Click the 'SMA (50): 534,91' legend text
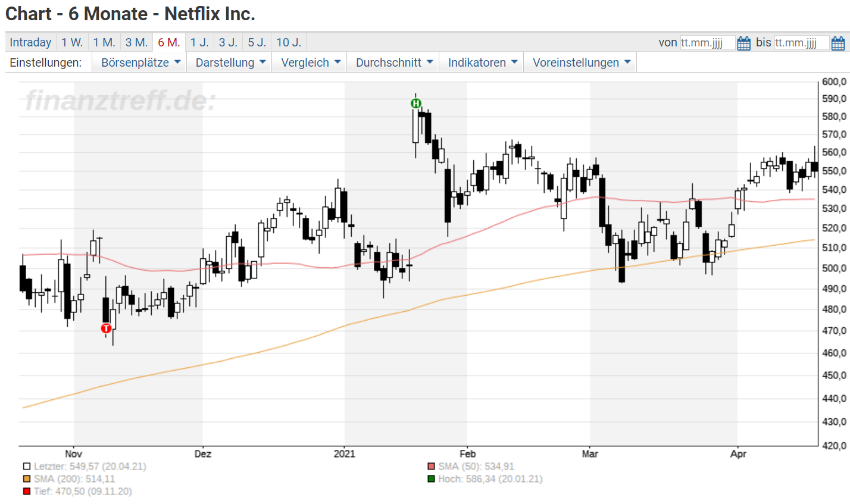Image resolution: width=850 pixels, height=504 pixels. pyautogui.click(x=476, y=467)
